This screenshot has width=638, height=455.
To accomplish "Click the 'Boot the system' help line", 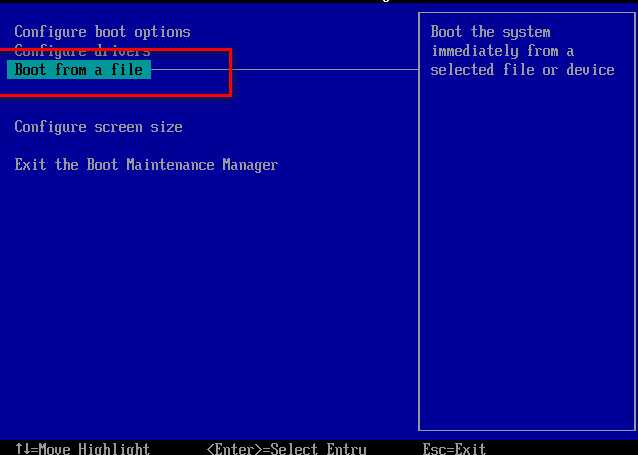I will (490, 32).
